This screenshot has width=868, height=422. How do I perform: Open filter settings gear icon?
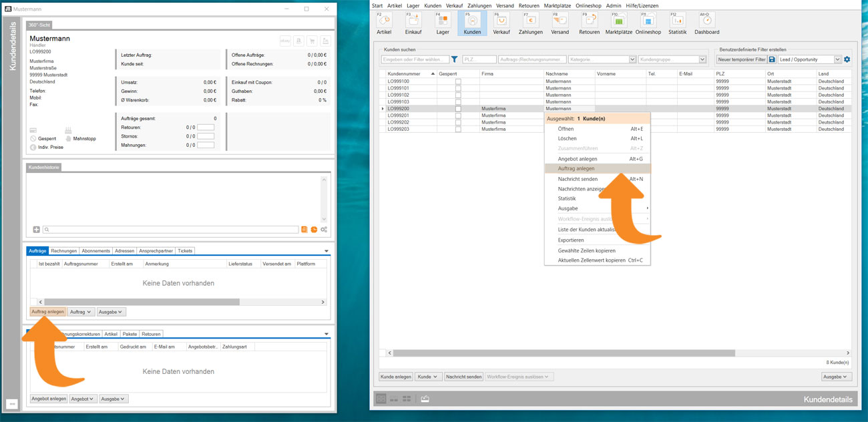click(x=847, y=59)
